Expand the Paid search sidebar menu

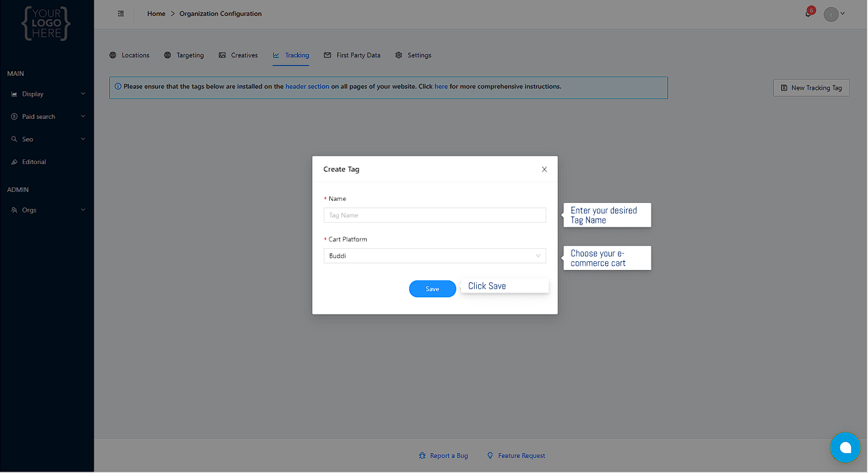pyautogui.click(x=47, y=117)
